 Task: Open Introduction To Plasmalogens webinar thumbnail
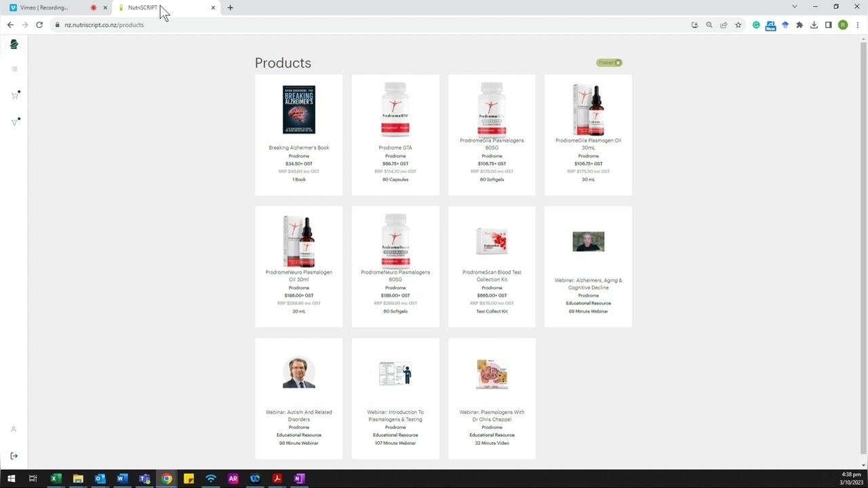(395, 373)
